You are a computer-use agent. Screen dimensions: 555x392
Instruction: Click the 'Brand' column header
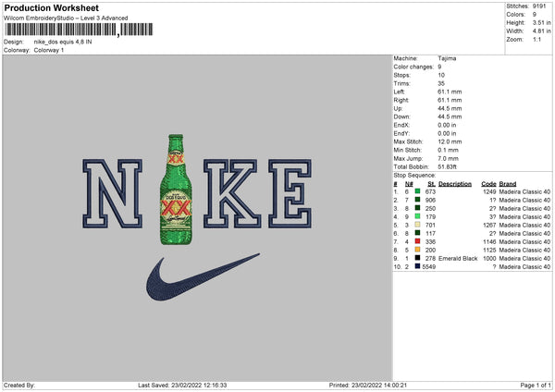[x=508, y=184]
